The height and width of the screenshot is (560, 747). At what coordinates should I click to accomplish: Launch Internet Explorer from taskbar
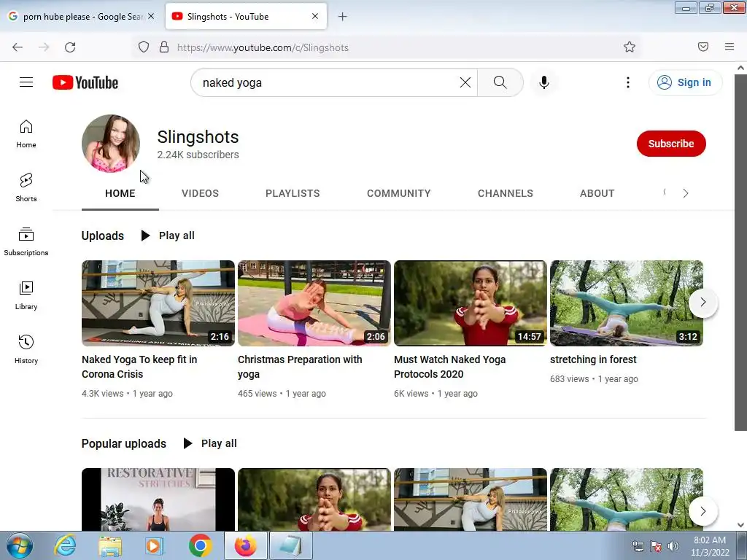(x=65, y=545)
